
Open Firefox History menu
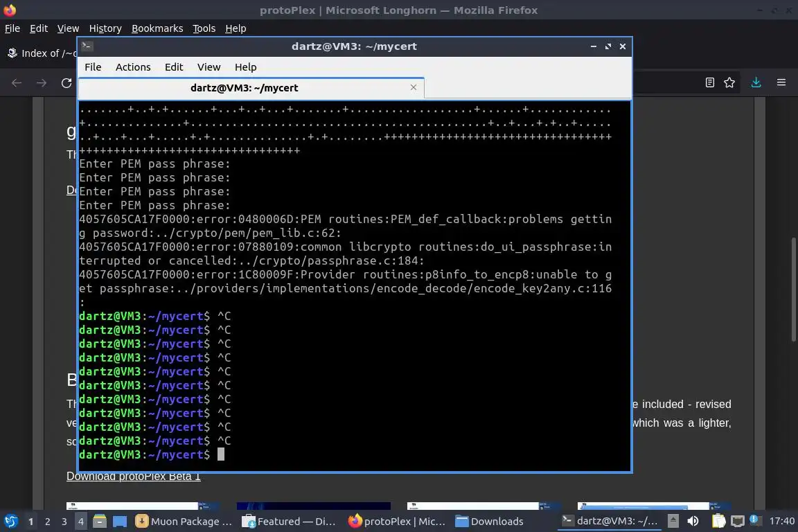point(105,28)
